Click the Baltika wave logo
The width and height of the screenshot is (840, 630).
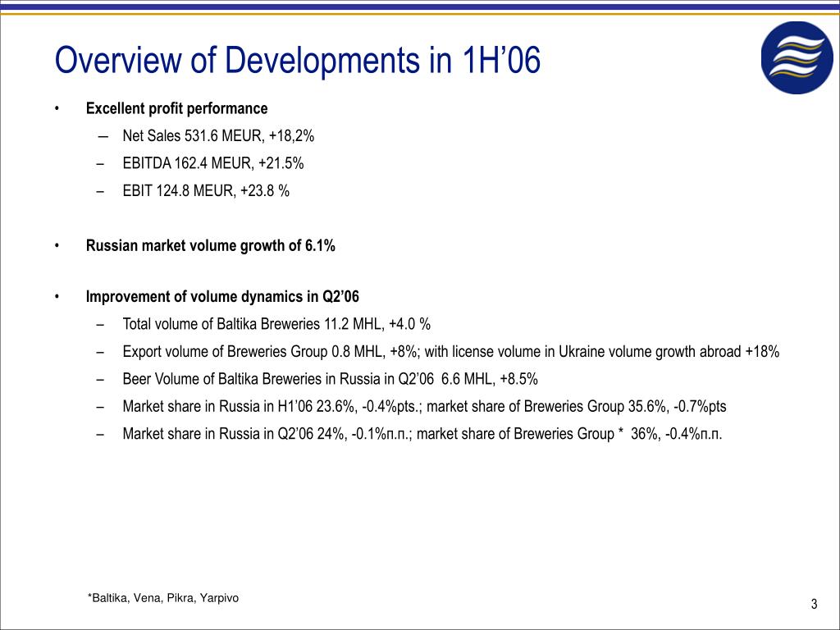point(797,58)
